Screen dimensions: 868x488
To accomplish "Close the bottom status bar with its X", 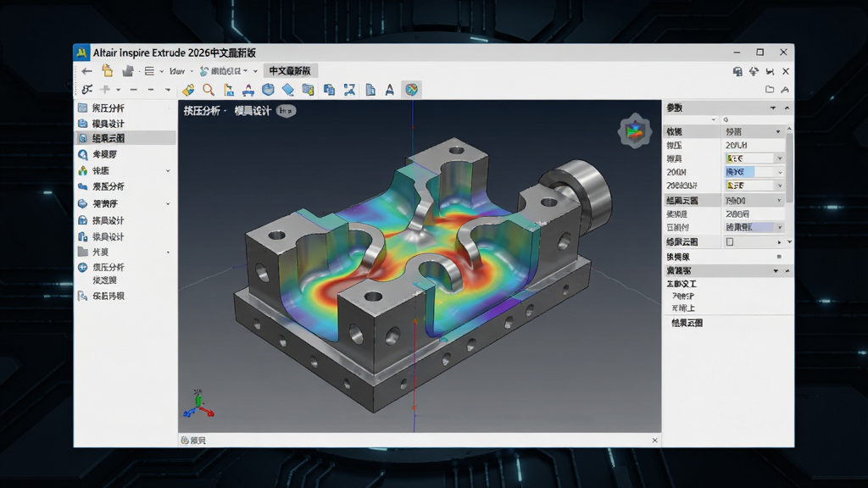I will (x=655, y=441).
